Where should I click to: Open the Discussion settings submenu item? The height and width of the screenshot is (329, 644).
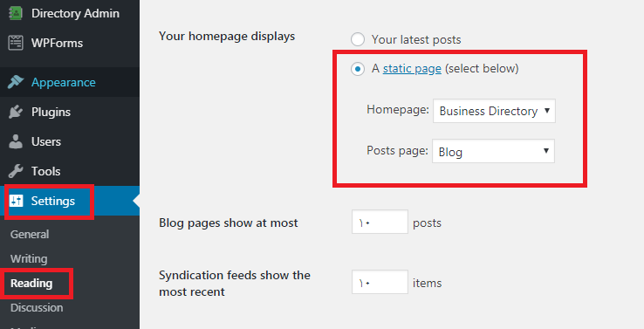[37, 308]
